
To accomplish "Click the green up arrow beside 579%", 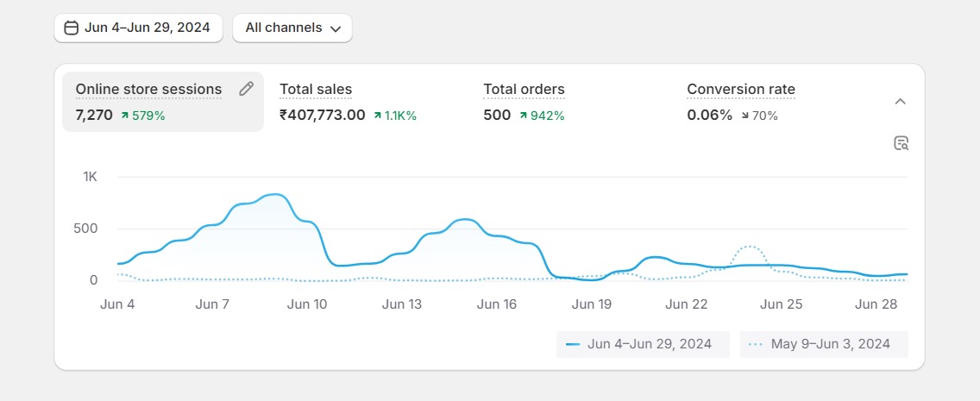I will tap(125, 115).
